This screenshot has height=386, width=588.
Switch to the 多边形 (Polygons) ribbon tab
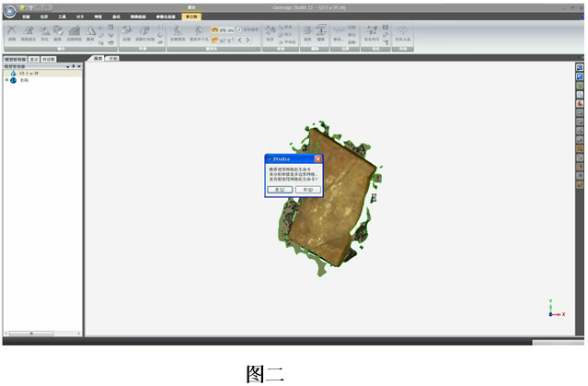tap(193, 17)
